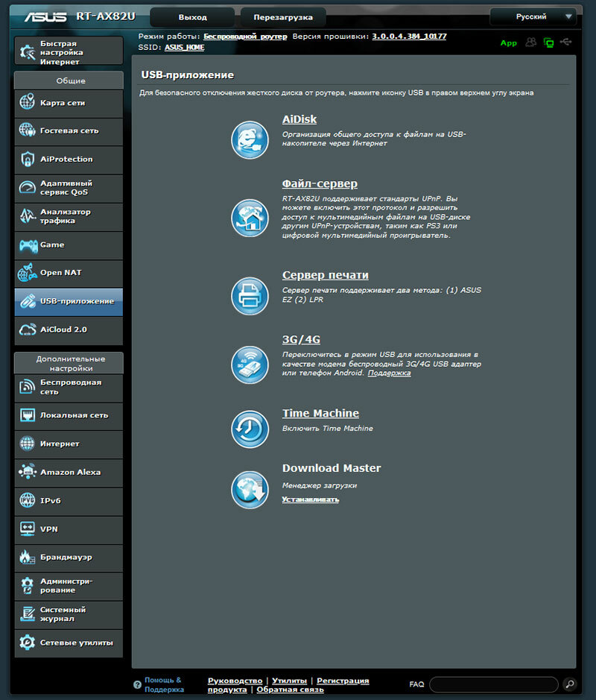Image resolution: width=596 pixels, height=700 pixels.
Task: Click the Анализатор трафика pulse icon
Action: pos(28,216)
